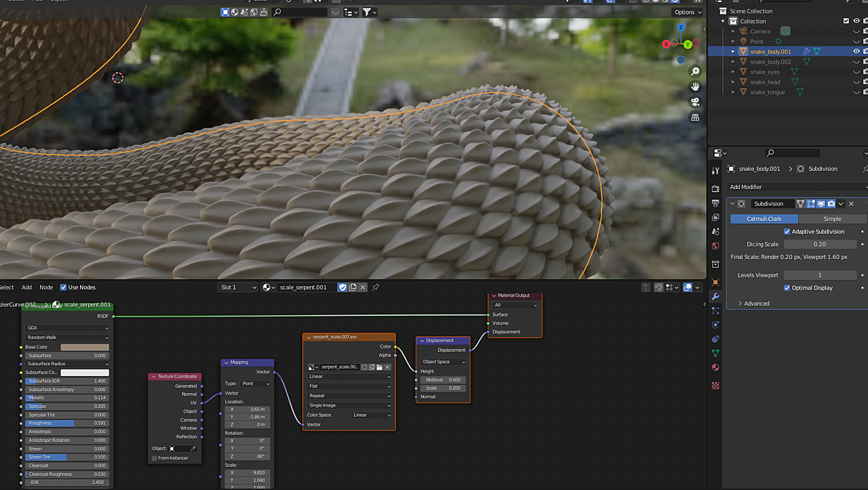The height and width of the screenshot is (490, 868).
Task: Toggle Collection exclude checkbox in outliner
Action: pos(846,21)
